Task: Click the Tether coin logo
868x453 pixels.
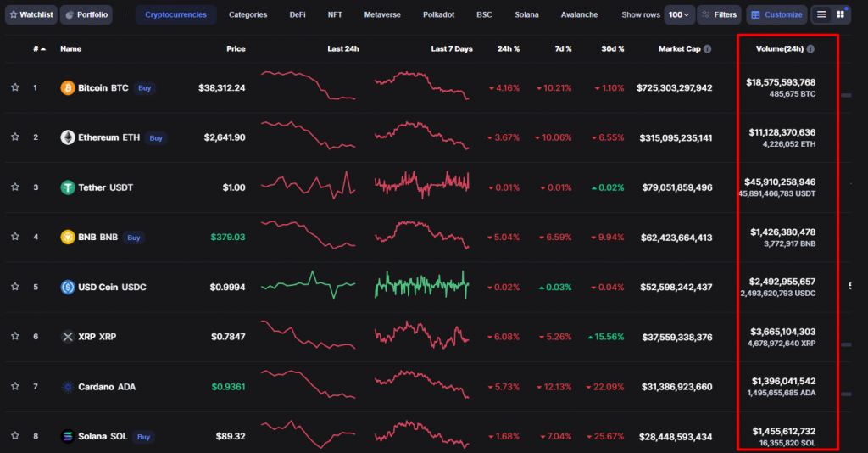Action: coord(68,187)
